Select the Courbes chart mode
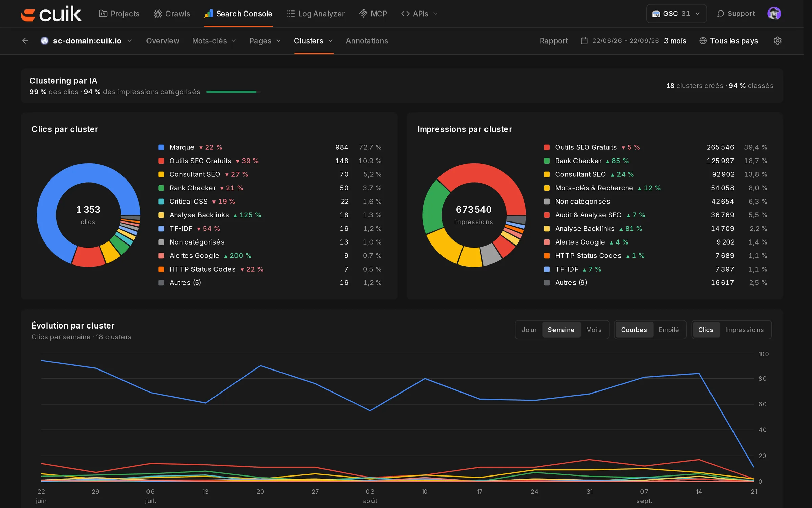 coord(634,330)
